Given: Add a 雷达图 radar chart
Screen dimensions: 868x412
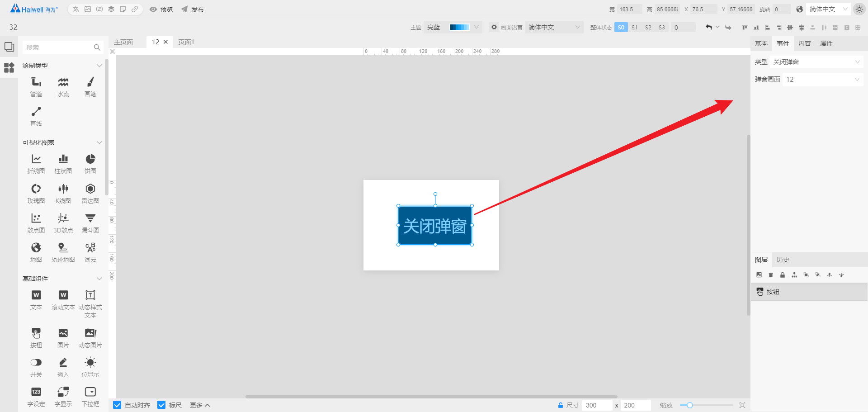Looking at the screenshot, I should point(90,194).
